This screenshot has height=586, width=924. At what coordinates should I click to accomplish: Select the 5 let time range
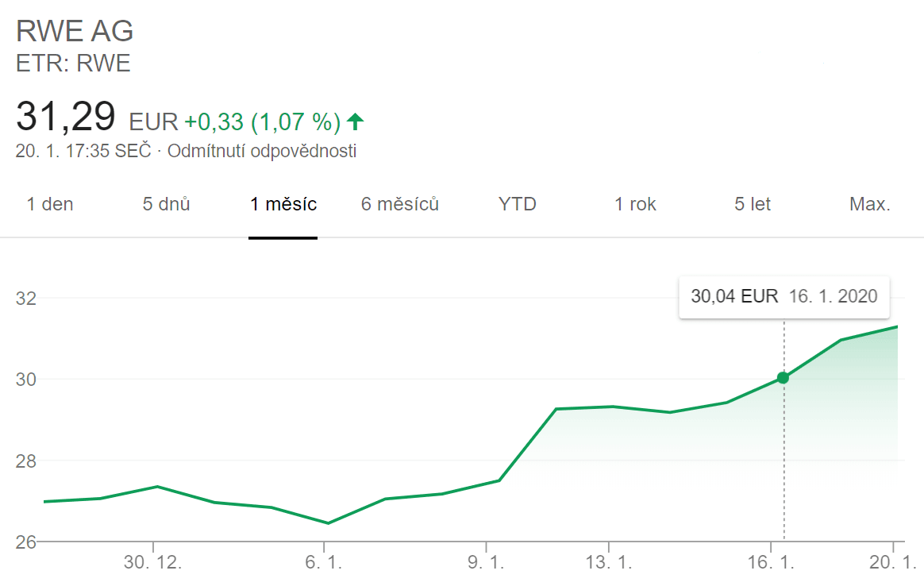[x=753, y=204]
